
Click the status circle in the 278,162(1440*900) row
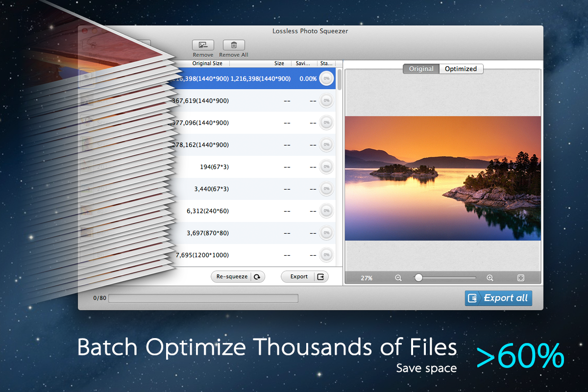point(326,145)
